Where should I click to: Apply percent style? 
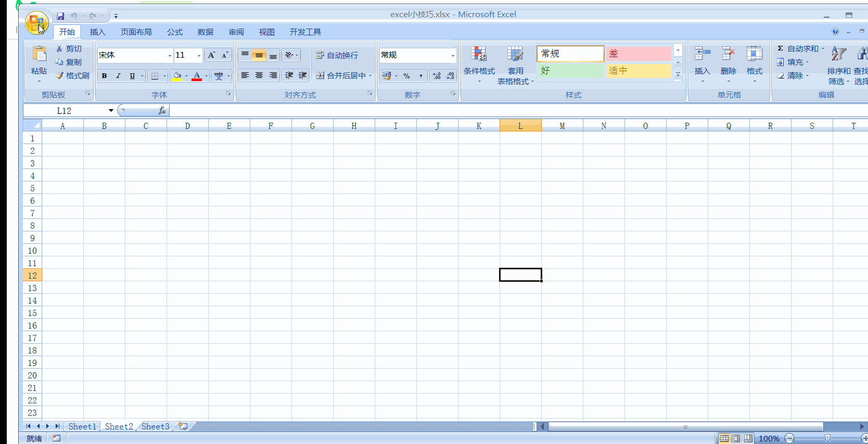click(x=406, y=76)
